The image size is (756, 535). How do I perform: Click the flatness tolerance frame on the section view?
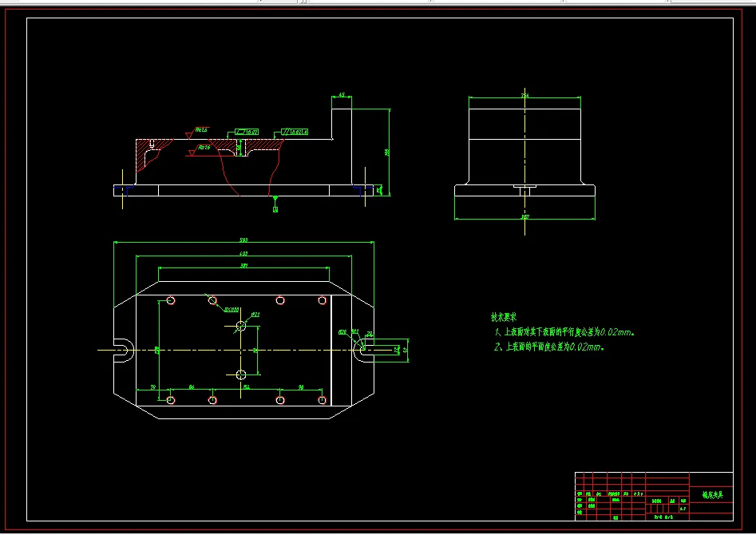coord(247,132)
